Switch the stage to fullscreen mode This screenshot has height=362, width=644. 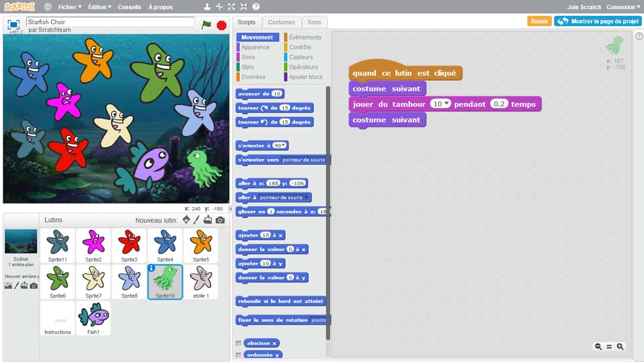pos(13,24)
